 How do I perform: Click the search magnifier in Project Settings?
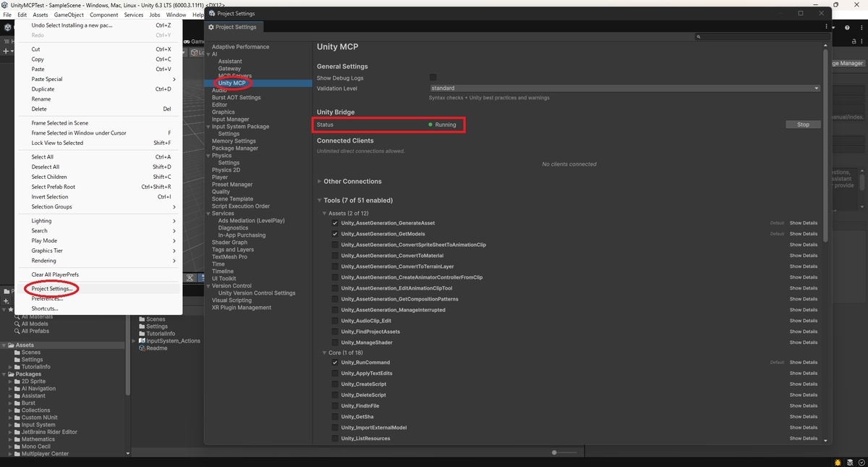click(699, 36)
